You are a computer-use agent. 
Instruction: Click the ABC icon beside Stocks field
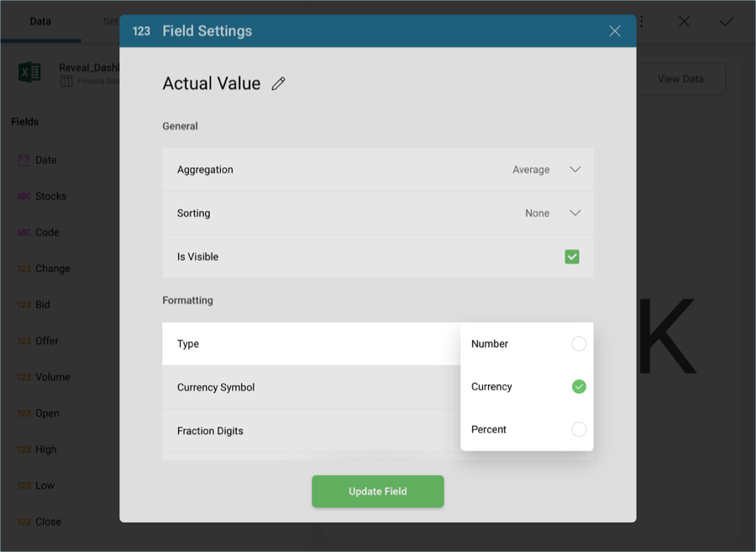tap(24, 197)
